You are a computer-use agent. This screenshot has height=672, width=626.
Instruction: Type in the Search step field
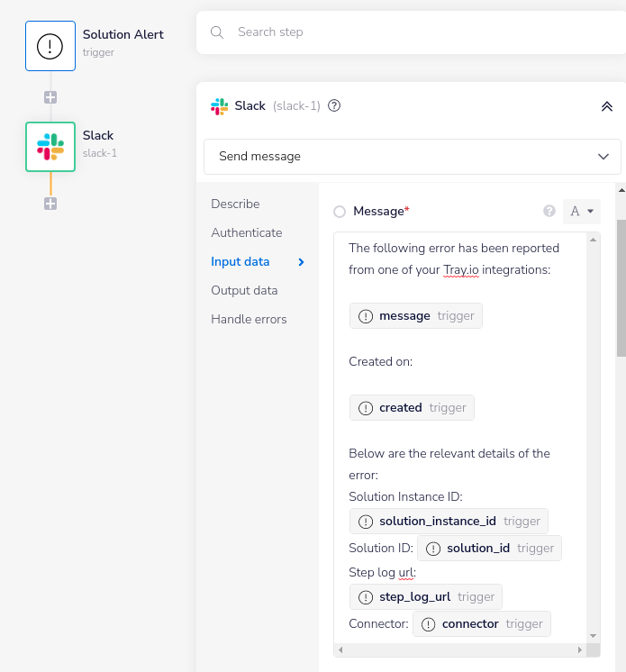coord(405,32)
